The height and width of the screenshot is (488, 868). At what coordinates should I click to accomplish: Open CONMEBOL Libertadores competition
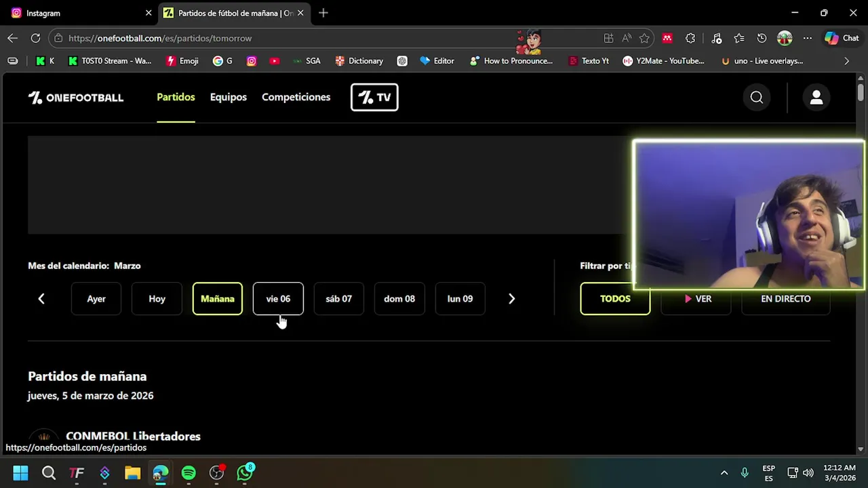click(133, 436)
